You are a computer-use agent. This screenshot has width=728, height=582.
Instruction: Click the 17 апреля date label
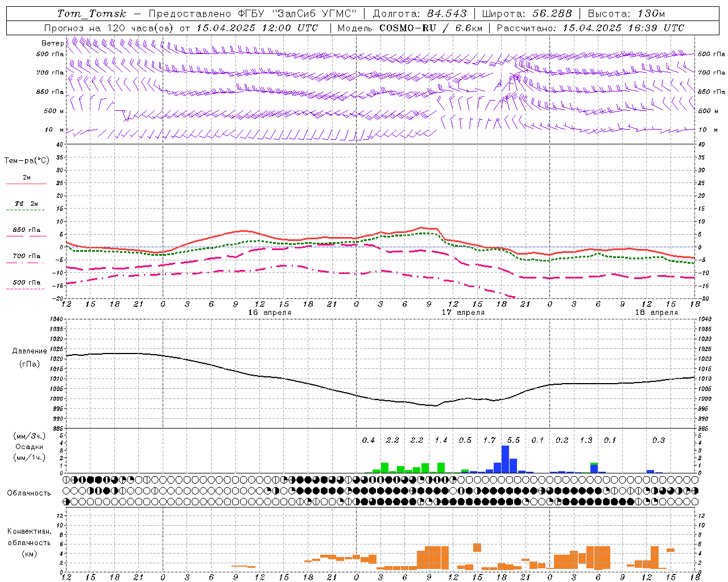[464, 313]
